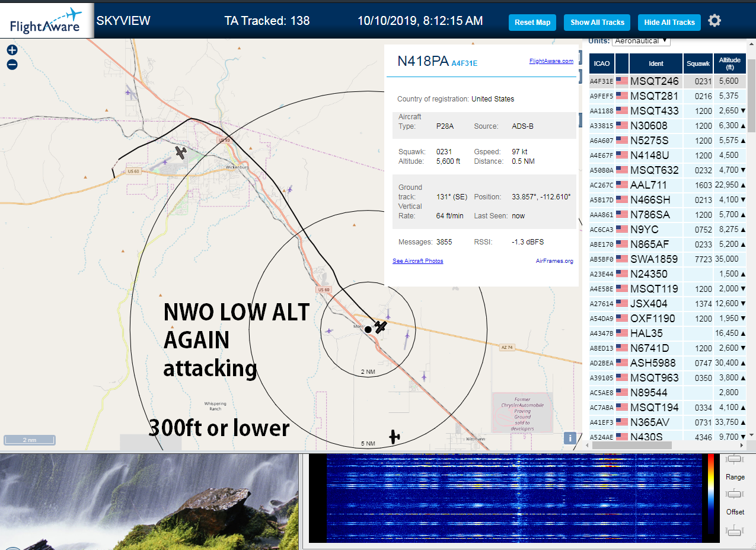Open the settings gear in the header
The width and height of the screenshot is (756, 550).
pos(714,21)
